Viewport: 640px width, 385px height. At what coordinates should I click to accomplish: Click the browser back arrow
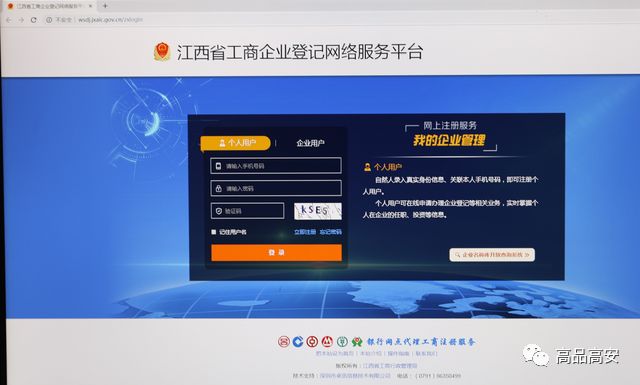point(9,20)
